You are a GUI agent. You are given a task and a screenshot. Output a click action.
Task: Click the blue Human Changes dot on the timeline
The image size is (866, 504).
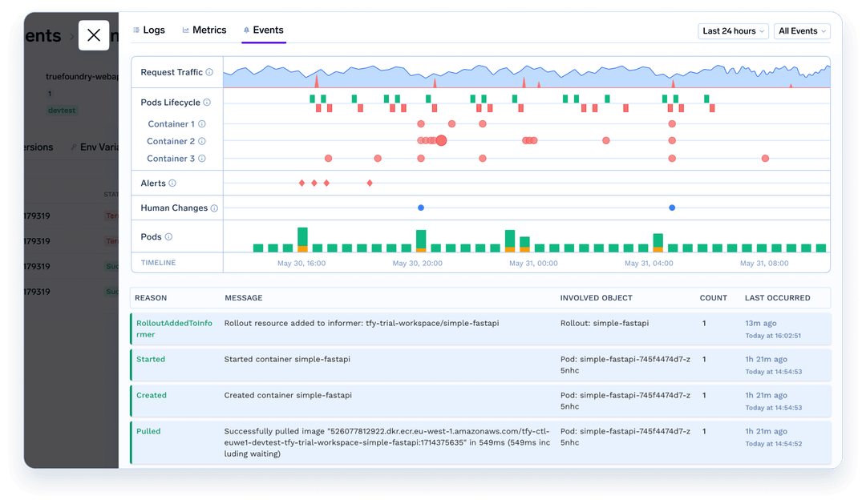(420, 207)
